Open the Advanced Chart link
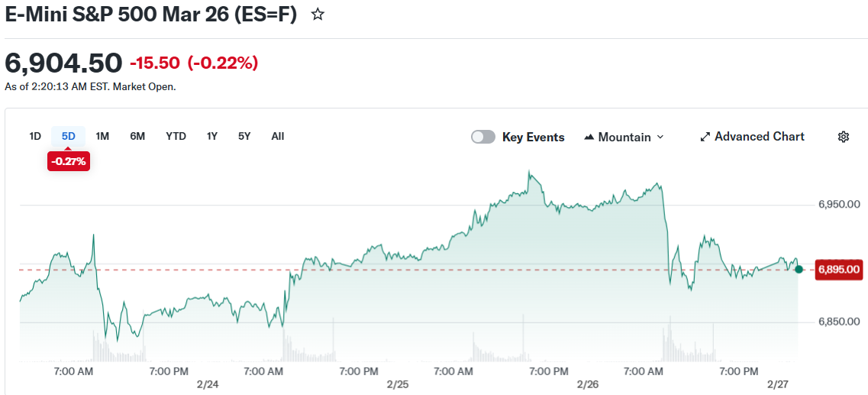Viewport: 868px width, 395px height. 759,137
